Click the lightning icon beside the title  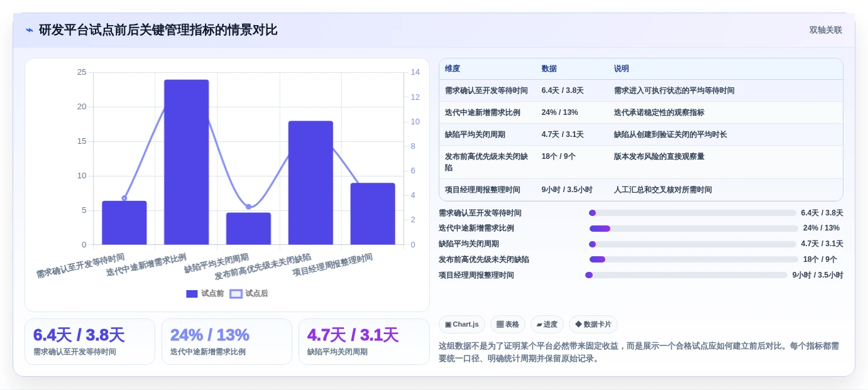(30, 30)
